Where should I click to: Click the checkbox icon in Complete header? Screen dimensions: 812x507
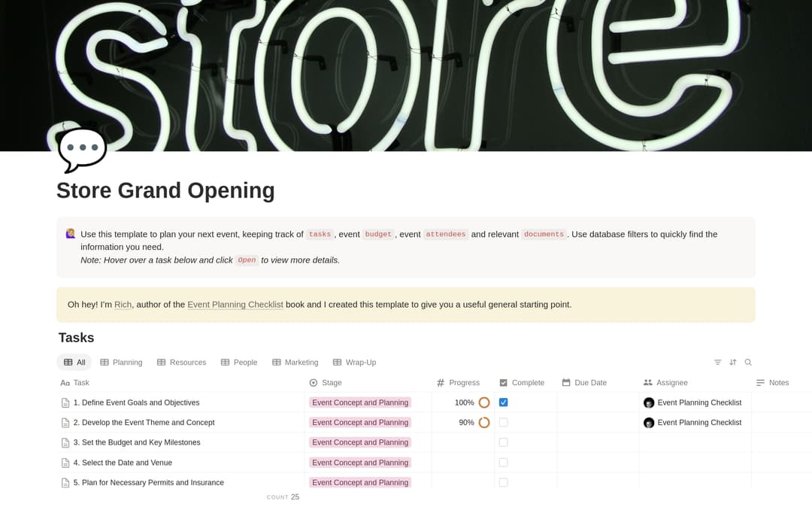coord(503,383)
